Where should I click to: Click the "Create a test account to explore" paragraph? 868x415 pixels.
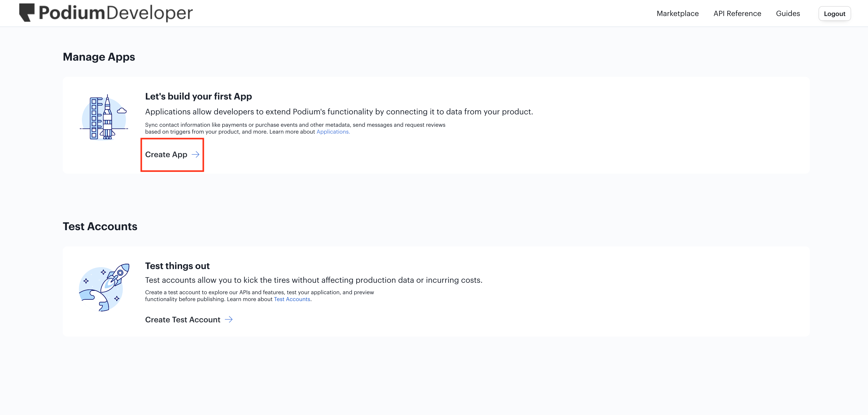pyautogui.click(x=259, y=296)
